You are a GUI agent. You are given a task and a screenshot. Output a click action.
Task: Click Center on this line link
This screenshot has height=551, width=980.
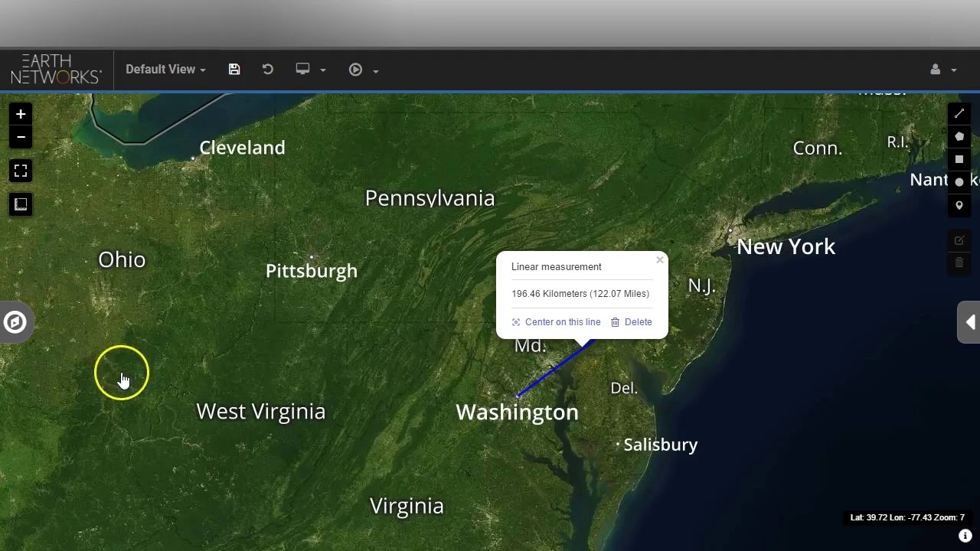(556, 322)
